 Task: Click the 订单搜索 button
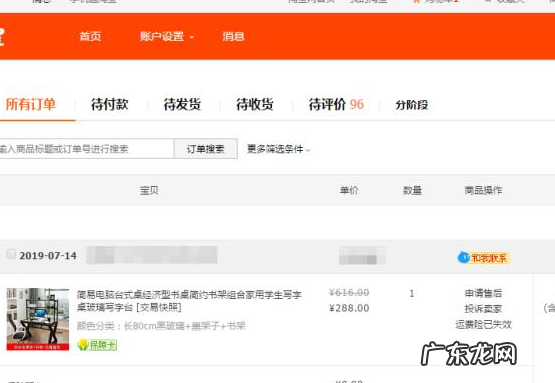(206, 149)
